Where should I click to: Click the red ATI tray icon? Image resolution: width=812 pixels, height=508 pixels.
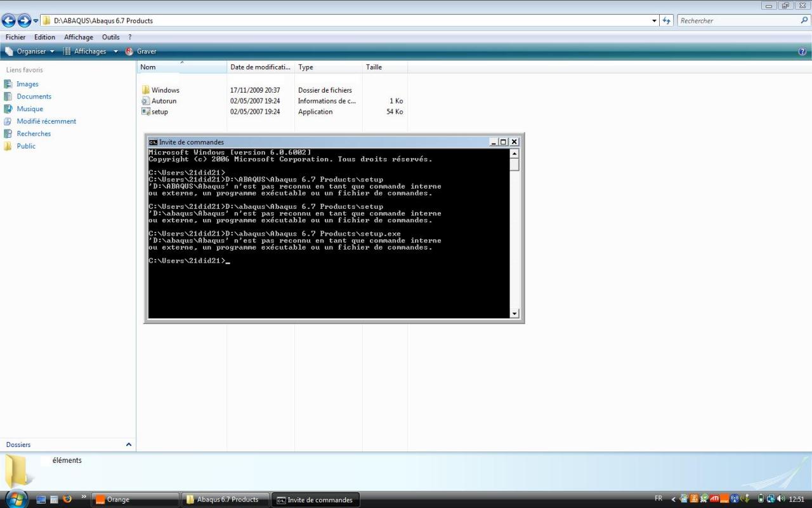tap(714, 499)
